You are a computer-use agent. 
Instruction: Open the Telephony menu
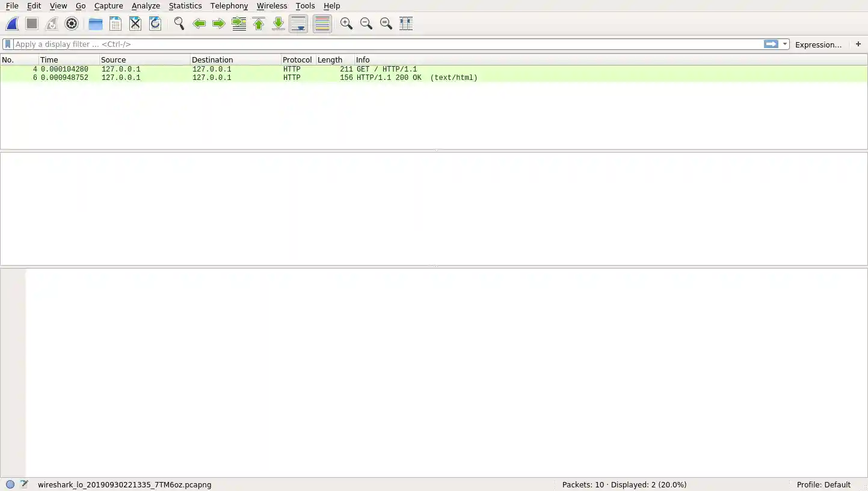click(229, 5)
